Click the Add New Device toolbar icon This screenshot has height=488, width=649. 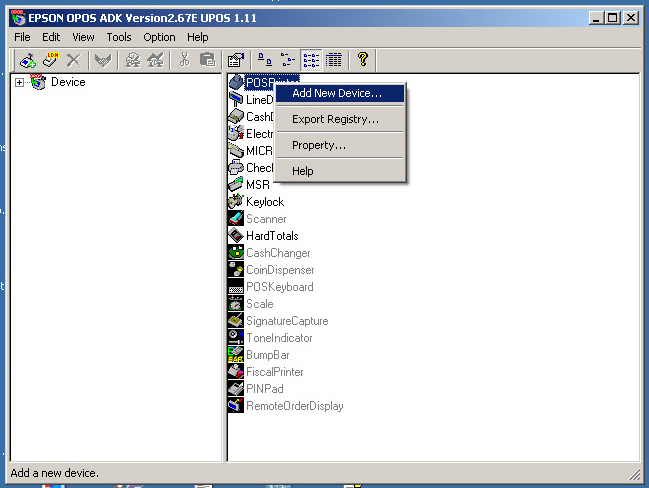(28, 60)
